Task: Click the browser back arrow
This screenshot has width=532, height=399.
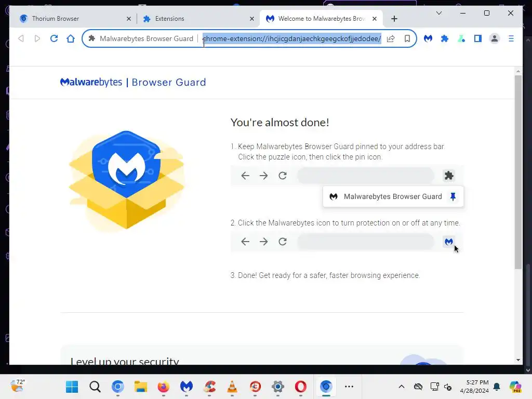Action: pos(21,38)
